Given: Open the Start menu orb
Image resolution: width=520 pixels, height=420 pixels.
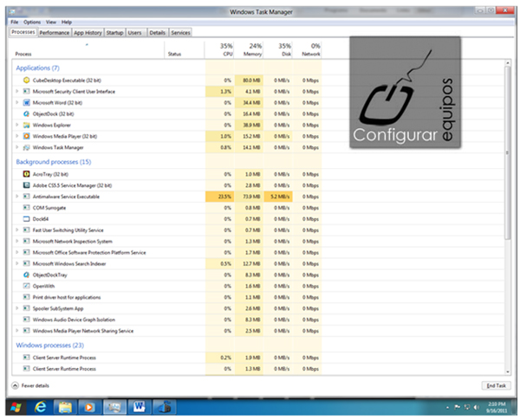Looking at the screenshot, I should 16,407.
